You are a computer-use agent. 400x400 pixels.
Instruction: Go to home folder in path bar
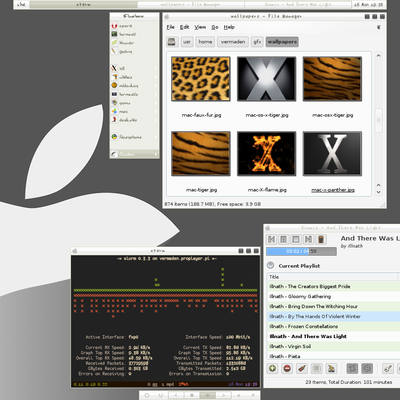(205, 42)
